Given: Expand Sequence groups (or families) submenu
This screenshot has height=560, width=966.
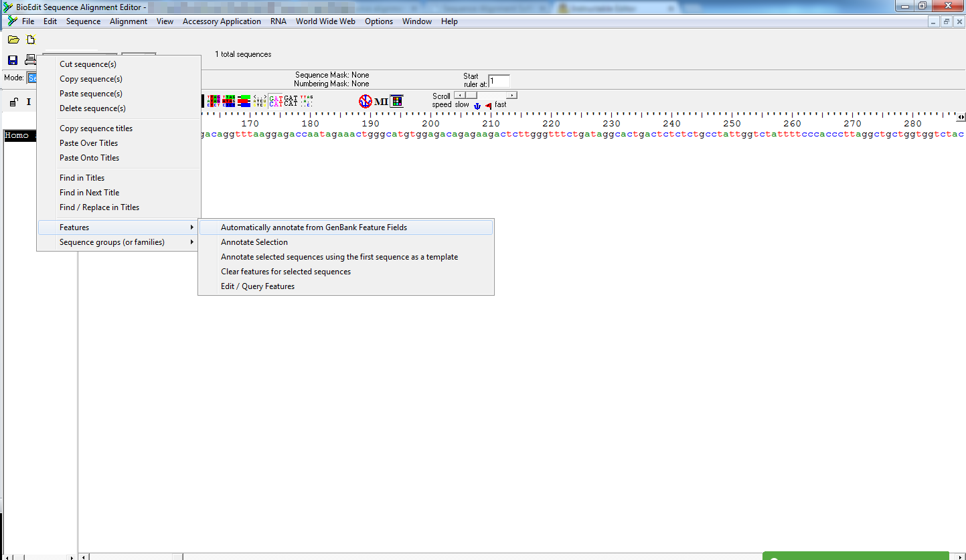Looking at the screenshot, I should point(118,242).
